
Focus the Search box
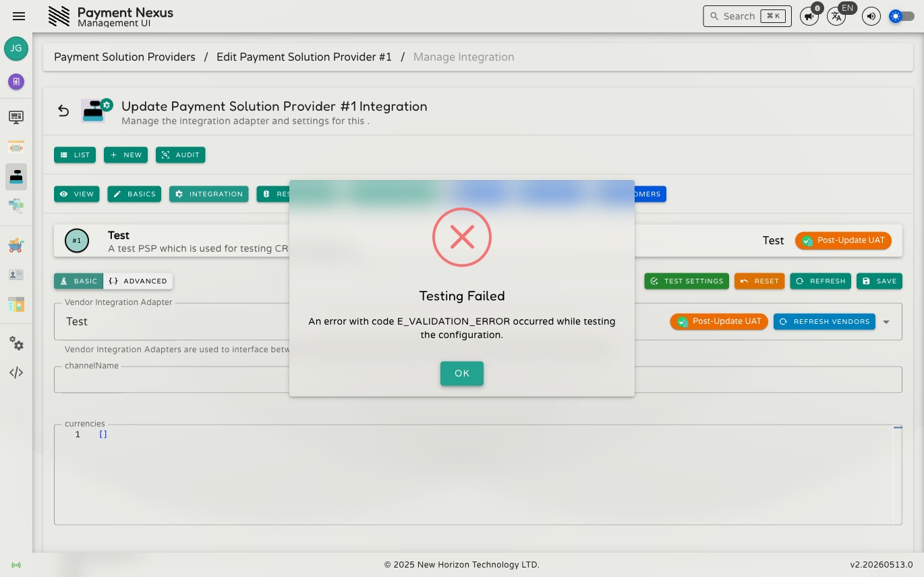coord(747,16)
